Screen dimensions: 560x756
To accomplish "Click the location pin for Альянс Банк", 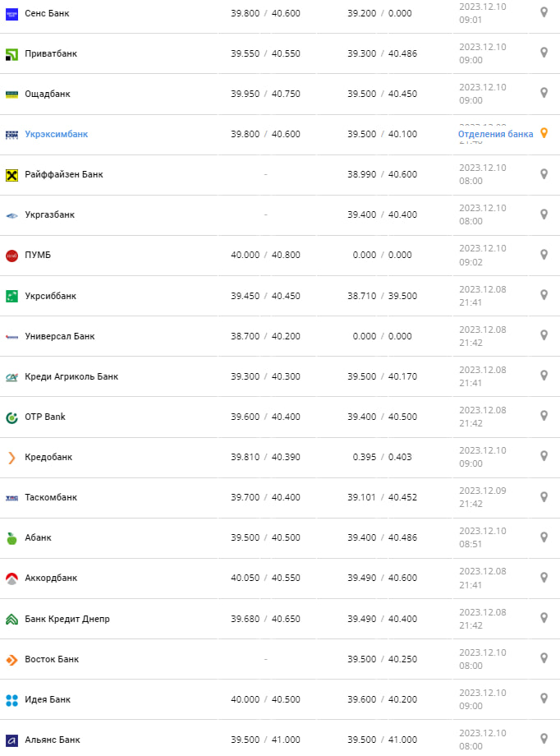I will 544,739.
